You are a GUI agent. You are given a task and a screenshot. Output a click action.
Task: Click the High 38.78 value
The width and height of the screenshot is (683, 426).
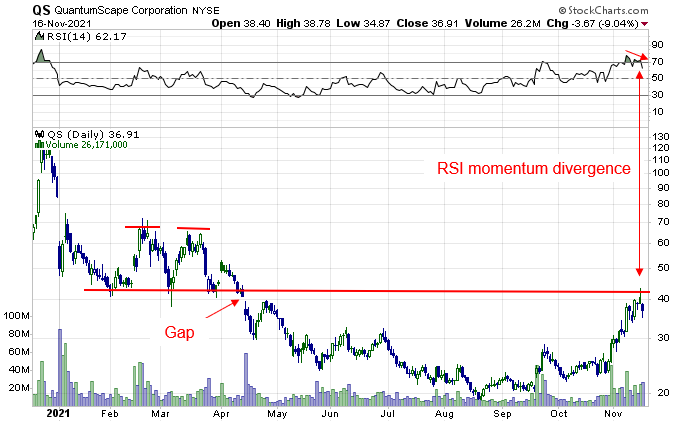[303, 24]
